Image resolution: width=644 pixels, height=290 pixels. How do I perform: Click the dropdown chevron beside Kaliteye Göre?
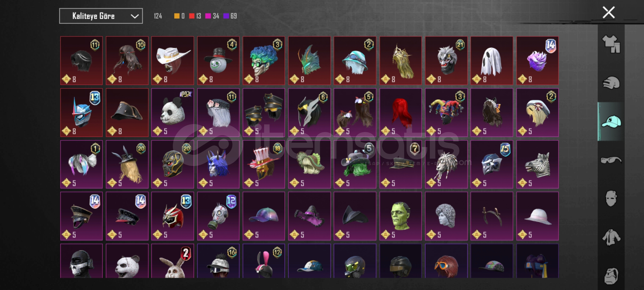click(x=134, y=16)
